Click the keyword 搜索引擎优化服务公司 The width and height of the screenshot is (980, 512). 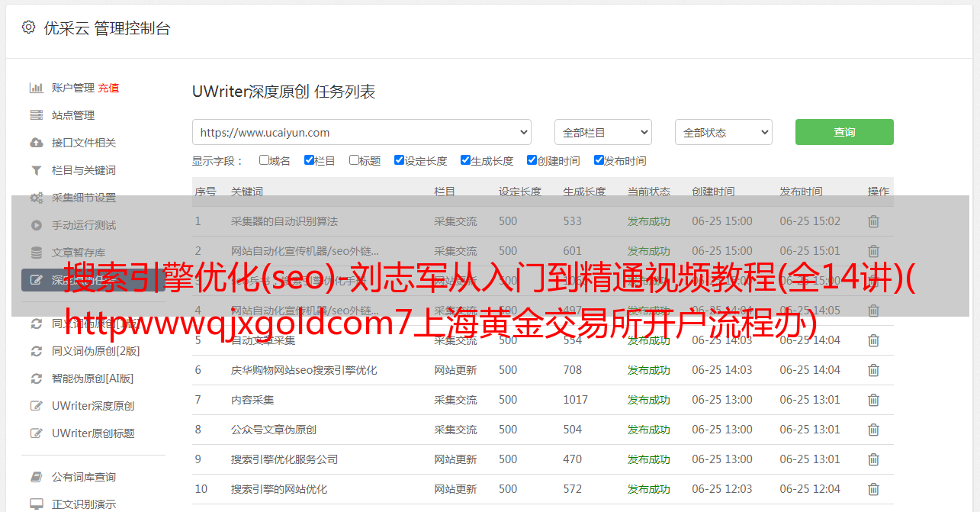coord(284,459)
